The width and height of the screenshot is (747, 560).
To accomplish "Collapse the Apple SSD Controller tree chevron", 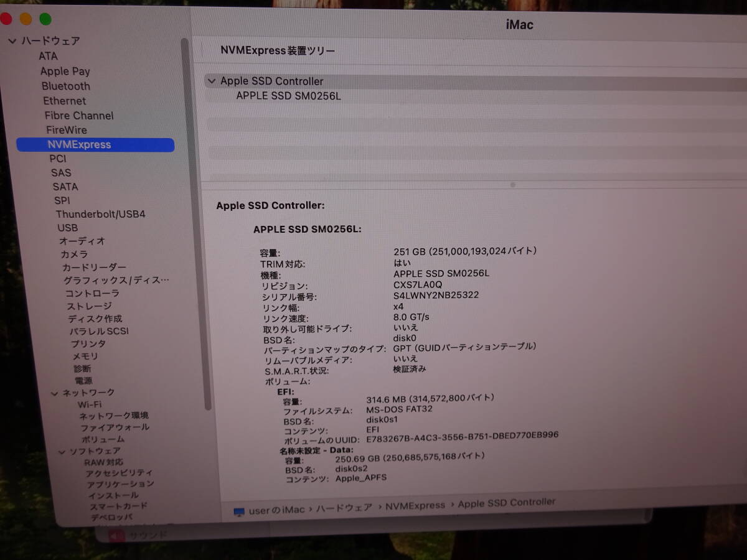I will click(212, 82).
